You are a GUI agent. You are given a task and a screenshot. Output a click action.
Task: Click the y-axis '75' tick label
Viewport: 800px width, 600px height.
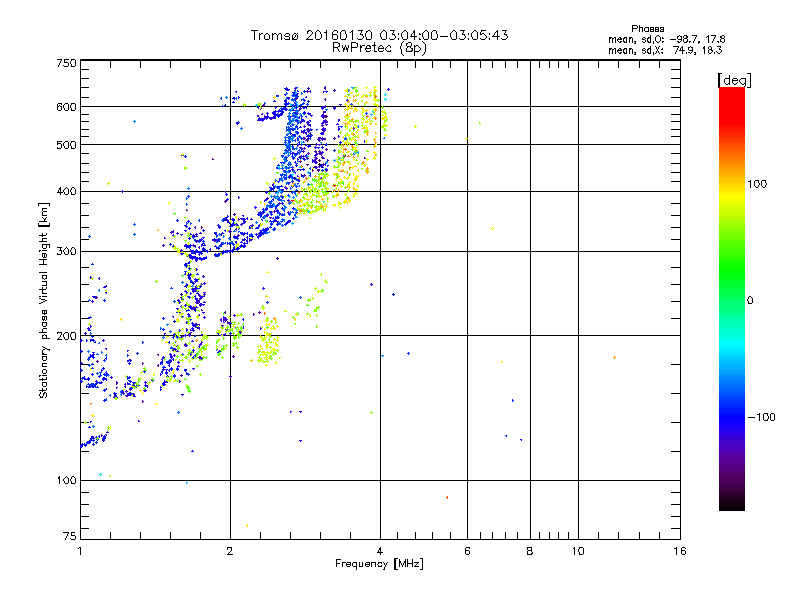(70, 536)
